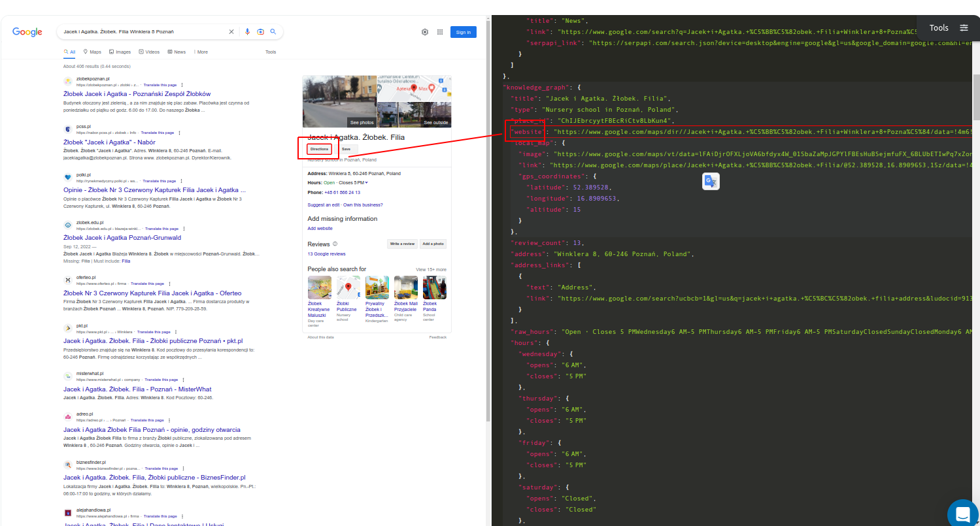Screen dimensions: 980x526
Task: Open the 13 Google reviews link
Action: 326,254
